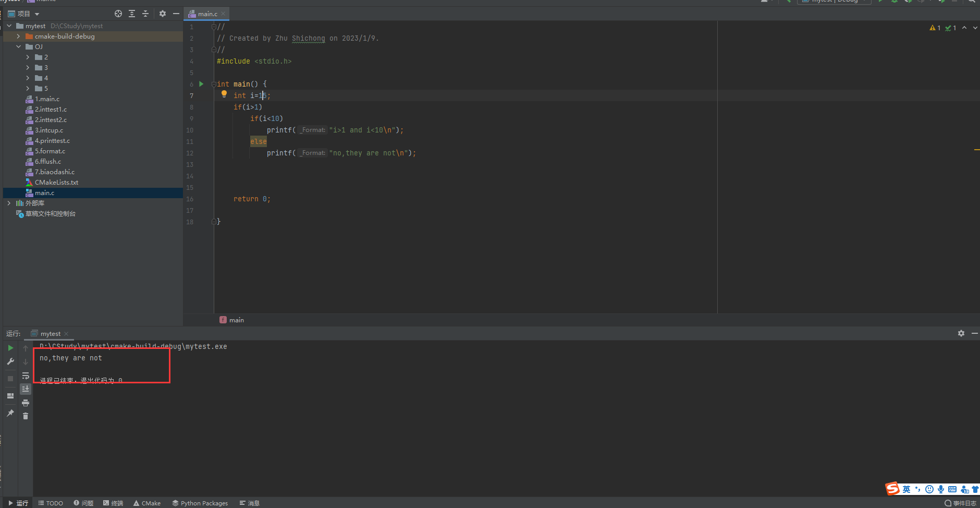Collapse the mytest root folder
Image resolution: width=980 pixels, height=508 pixels.
click(9, 26)
